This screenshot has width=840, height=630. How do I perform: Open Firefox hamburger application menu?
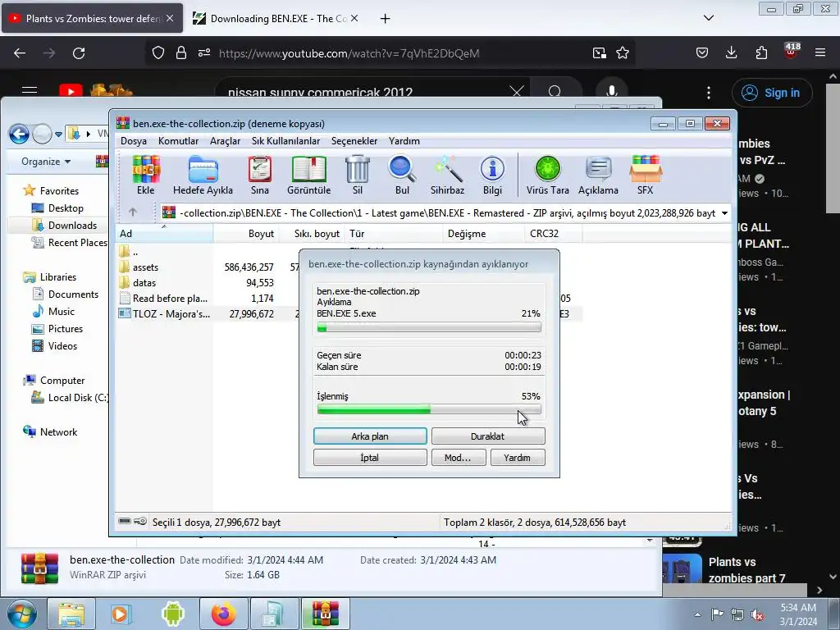click(820, 52)
